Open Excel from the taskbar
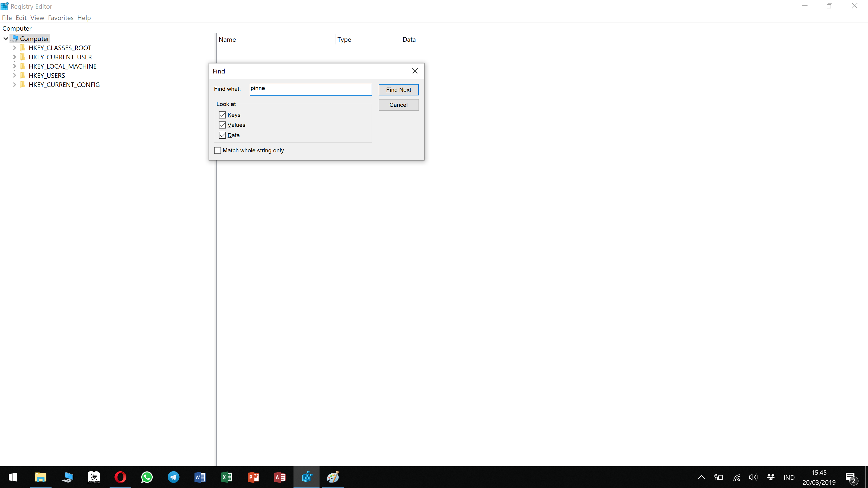This screenshot has width=868, height=488. 226,477
